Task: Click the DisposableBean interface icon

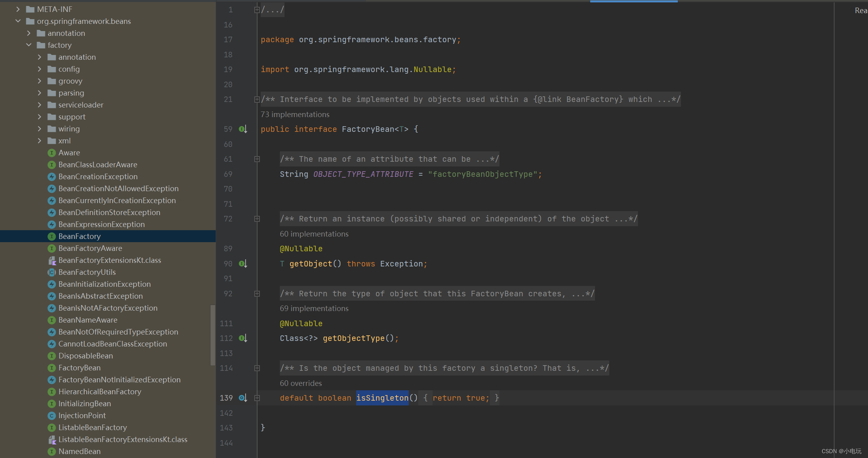Action: 52,356
